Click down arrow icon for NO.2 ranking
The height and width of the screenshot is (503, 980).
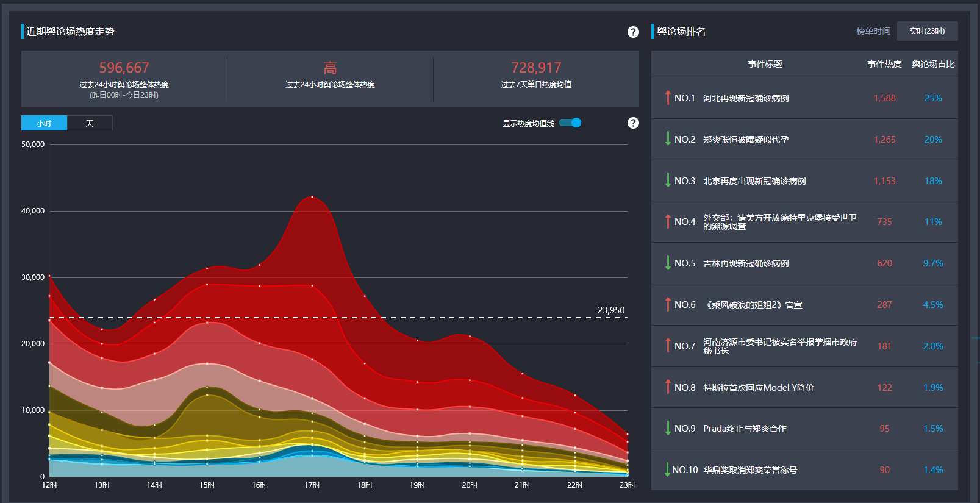668,139
